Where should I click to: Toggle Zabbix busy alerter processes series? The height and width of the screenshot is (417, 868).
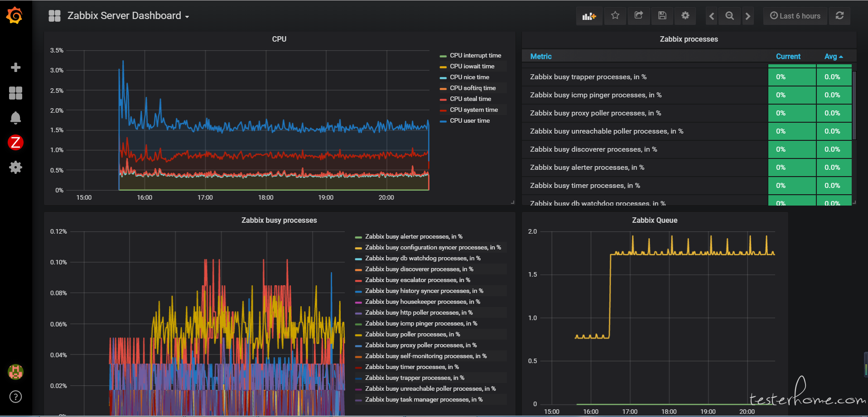(414, 236)
